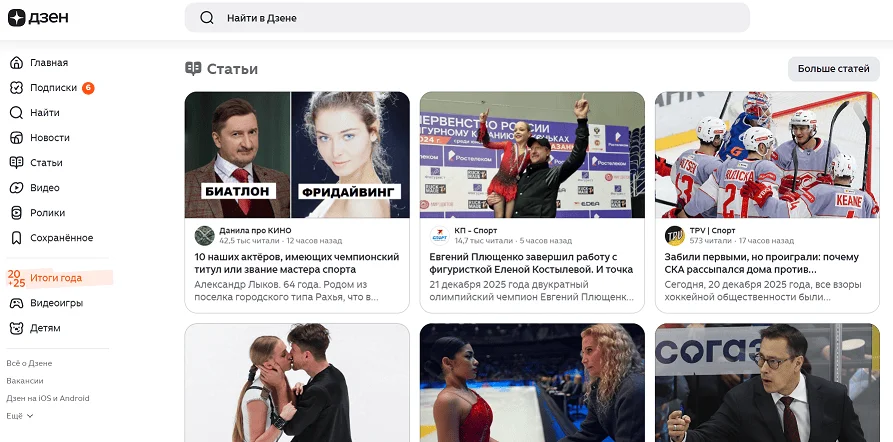The width and height of the screenshot is (893, 442).
Task: Open the hockey players article thumbnail
Action: (767, 155)
